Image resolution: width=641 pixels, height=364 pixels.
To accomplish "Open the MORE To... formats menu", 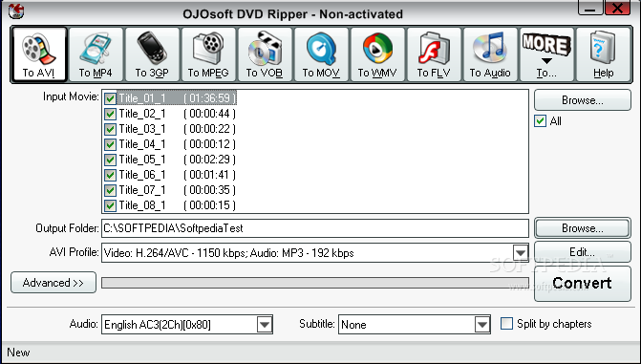I will click(x=546, y=54).
